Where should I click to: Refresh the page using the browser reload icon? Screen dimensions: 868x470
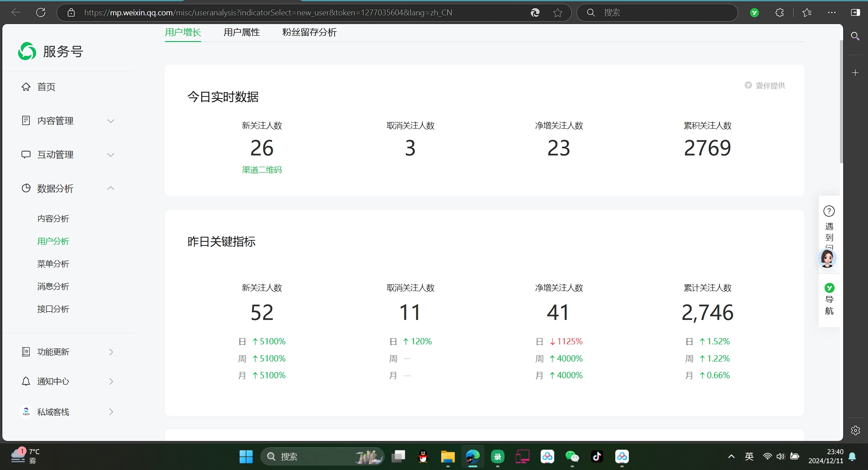(41, 12)
